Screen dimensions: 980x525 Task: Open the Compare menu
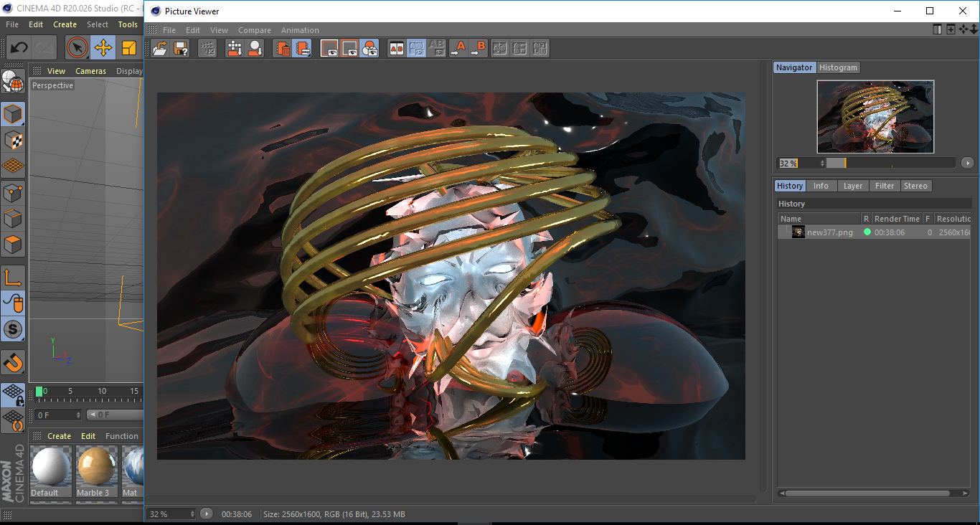coord(255,30)
